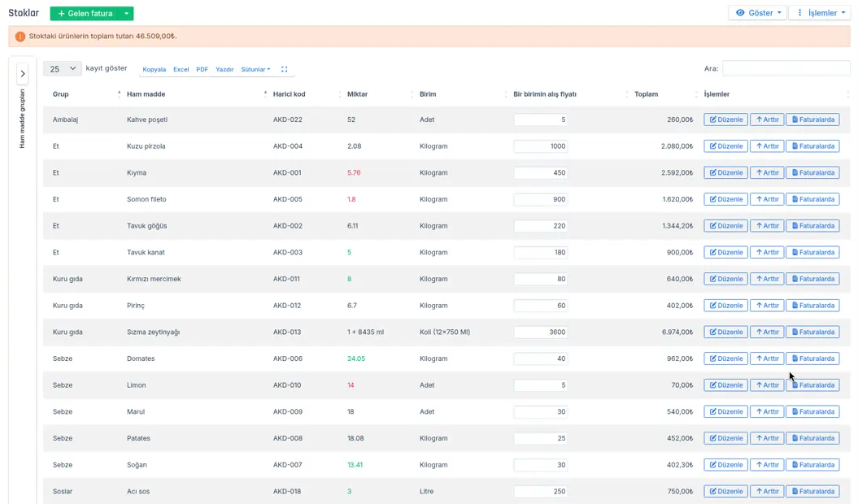
Task: Click the fullscreen expand icon in toolbar
Action: coord(284,69)
